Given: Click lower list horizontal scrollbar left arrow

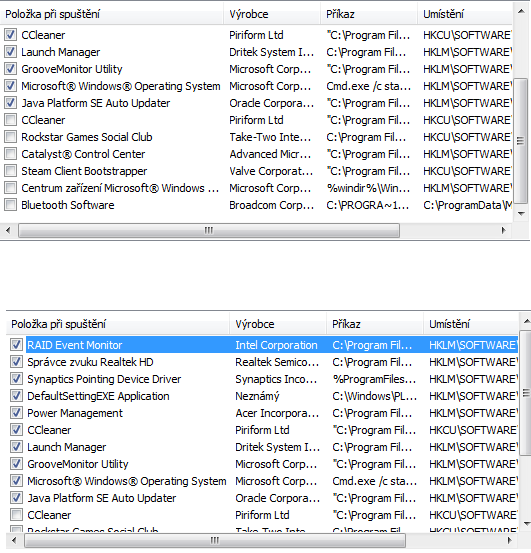Looking at the screenshot, I should [x=14, y=540].
